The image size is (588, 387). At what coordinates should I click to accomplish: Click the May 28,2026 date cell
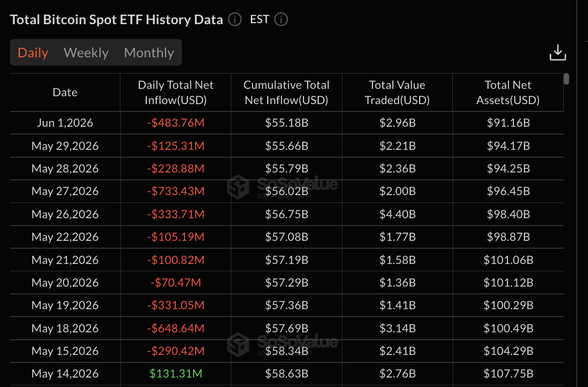point(65,169)
